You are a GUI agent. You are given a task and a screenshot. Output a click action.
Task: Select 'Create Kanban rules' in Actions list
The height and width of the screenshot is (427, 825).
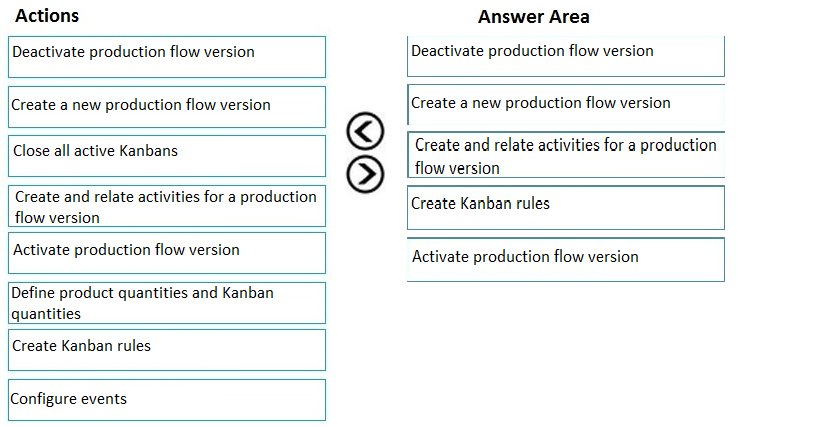pos(167,350)
